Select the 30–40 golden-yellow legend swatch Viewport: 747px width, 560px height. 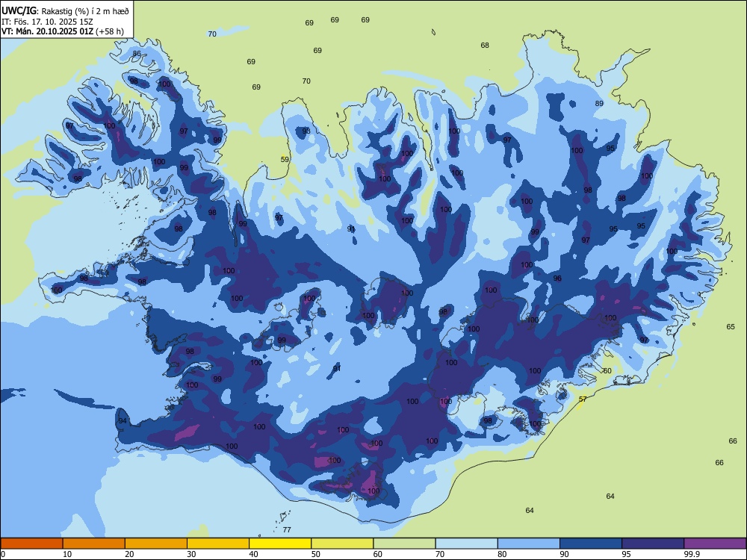[218, 544]
